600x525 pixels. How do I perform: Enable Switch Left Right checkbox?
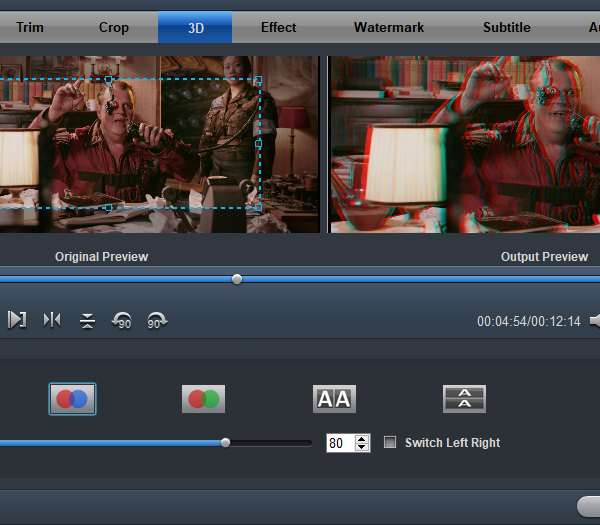390,442
